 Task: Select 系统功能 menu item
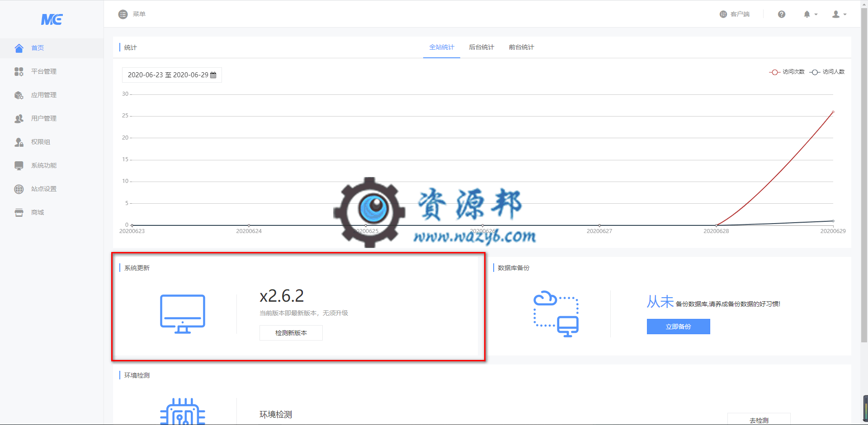pyautogui.click(x=52, y=165)
